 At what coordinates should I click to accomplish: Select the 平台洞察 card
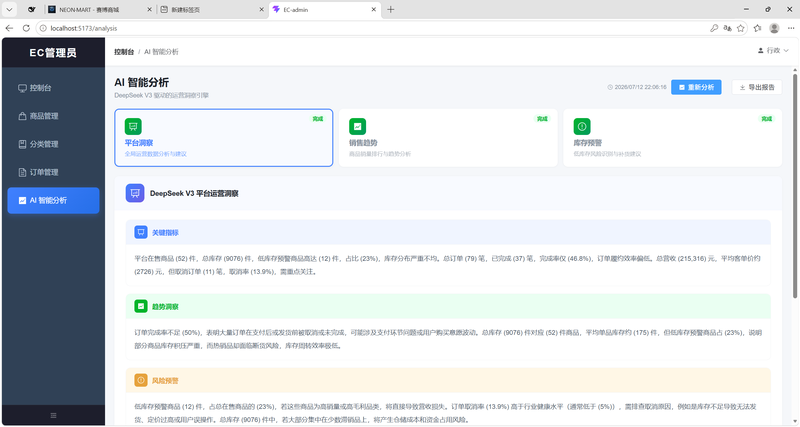click(223, 138)
